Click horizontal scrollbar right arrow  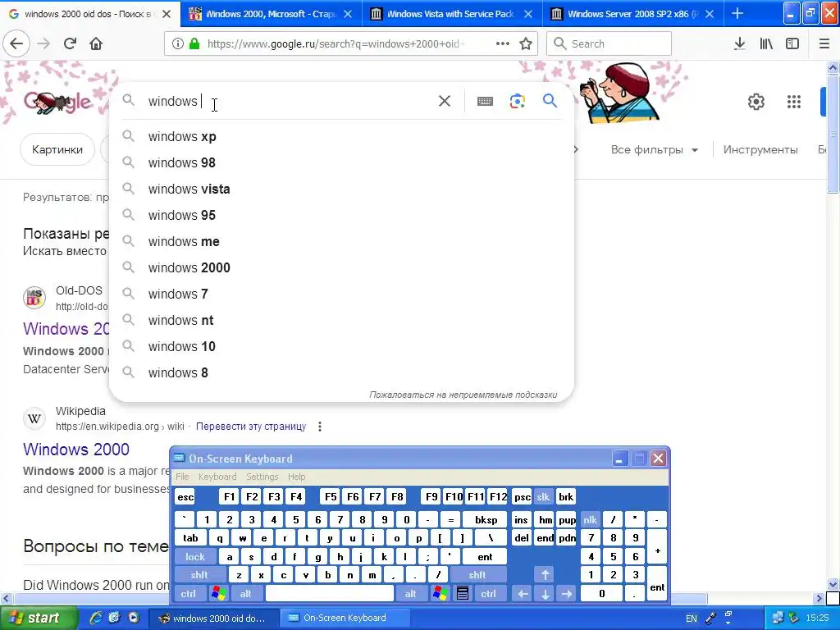[819, 598]
